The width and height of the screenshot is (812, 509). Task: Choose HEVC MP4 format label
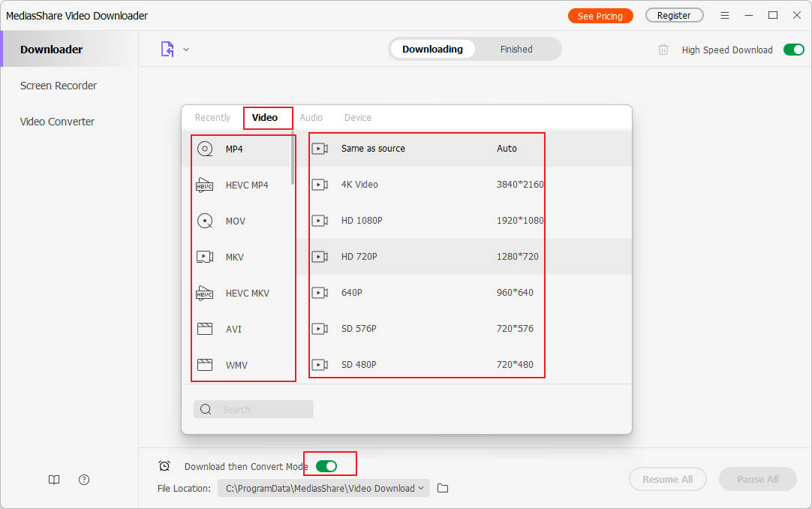tap(247, 185)
